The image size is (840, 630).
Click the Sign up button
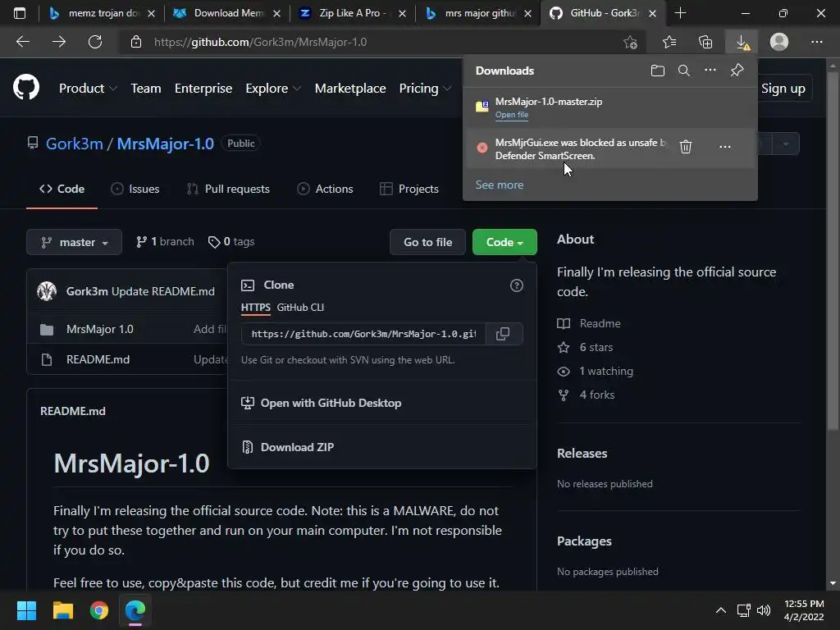[x=783, y=89]
